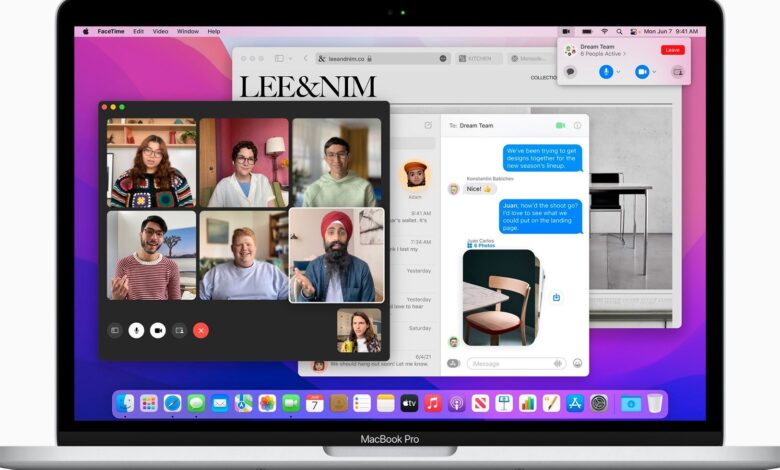The image size is (780, 470).
Task: Expand camera options chevron in Dream Team panel
Action: point(654,72)
